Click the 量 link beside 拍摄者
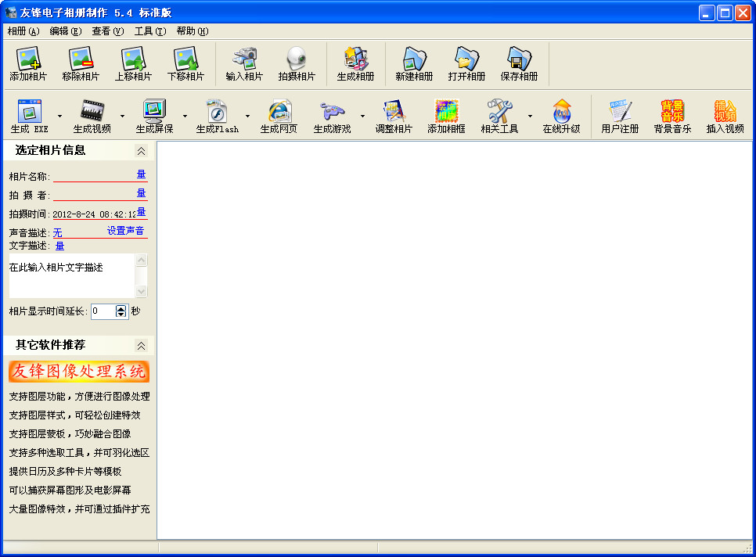The height and width of the screenshot is (557, 756). pos(142,193)
